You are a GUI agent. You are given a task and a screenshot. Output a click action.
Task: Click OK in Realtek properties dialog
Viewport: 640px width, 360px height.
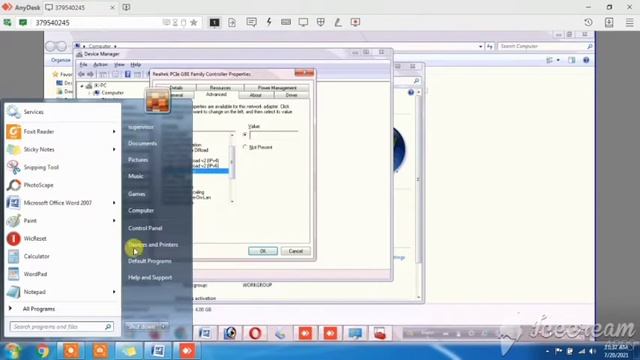pyautogui.click(x=263, y=251)
